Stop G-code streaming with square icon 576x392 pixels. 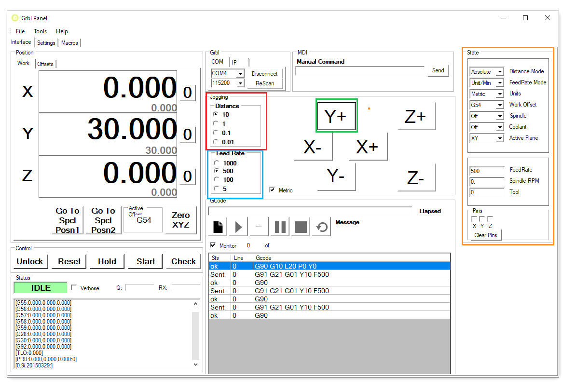pyautogui.click(x=301, y=227)
